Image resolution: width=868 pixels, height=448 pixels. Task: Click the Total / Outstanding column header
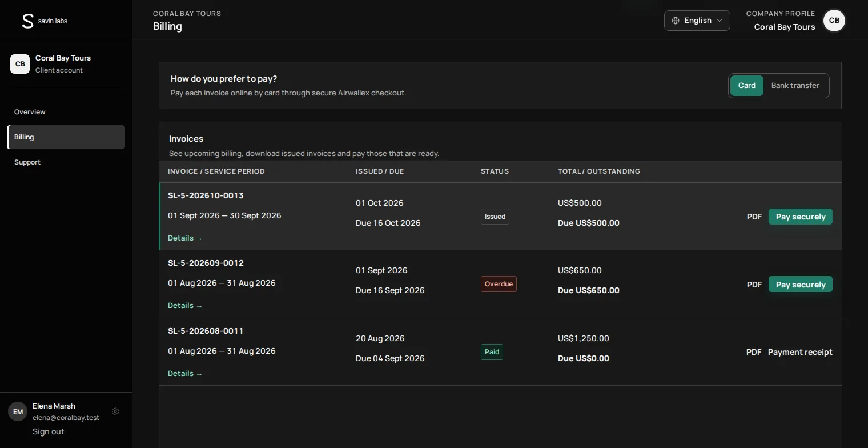pos(599,171)
